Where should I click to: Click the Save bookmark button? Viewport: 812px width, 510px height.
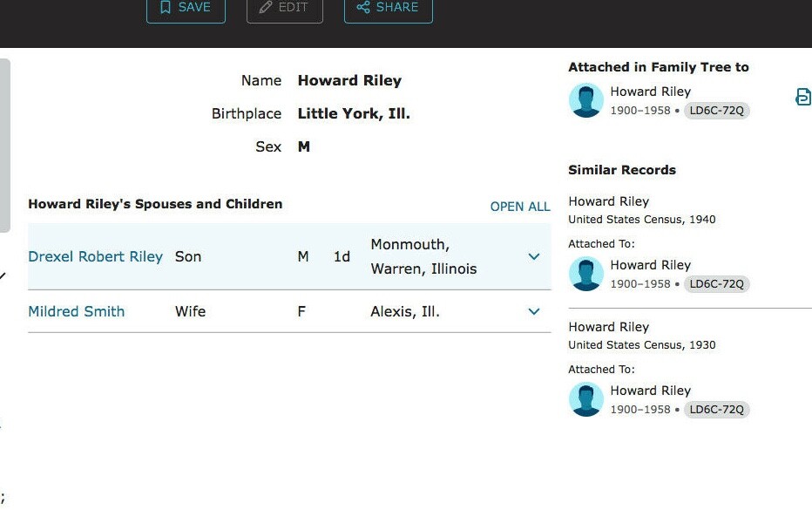(186, 8)
